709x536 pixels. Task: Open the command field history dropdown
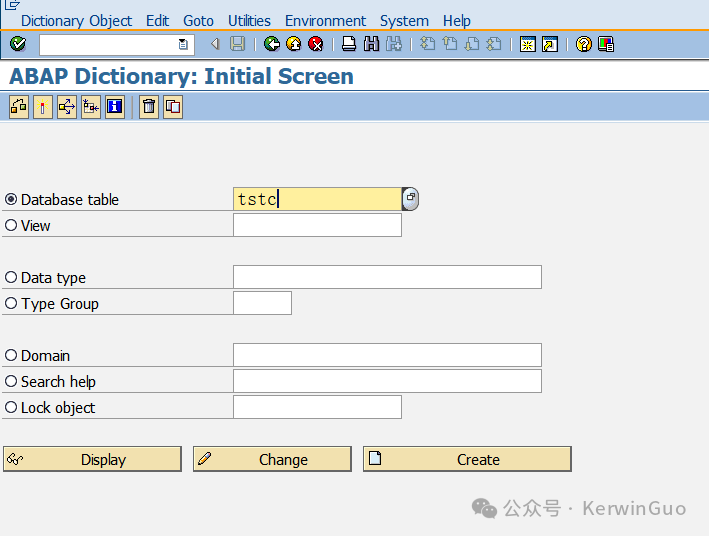coord(183,44)
